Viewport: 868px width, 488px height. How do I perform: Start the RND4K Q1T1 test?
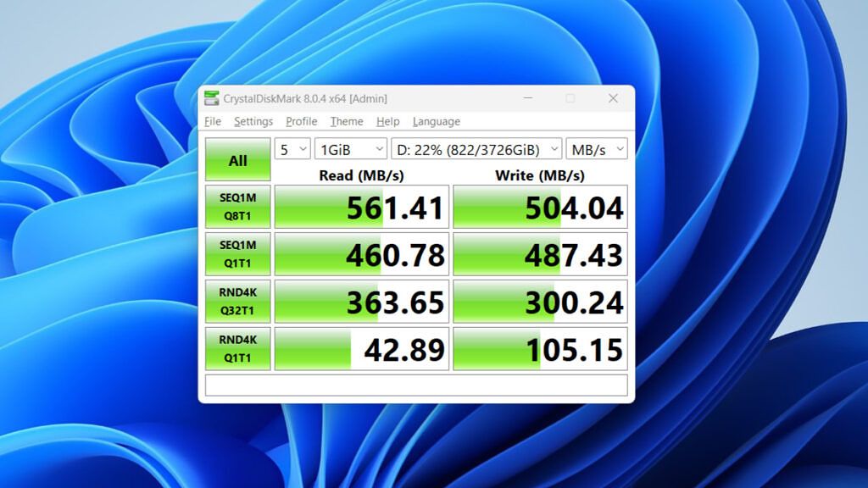237,348
